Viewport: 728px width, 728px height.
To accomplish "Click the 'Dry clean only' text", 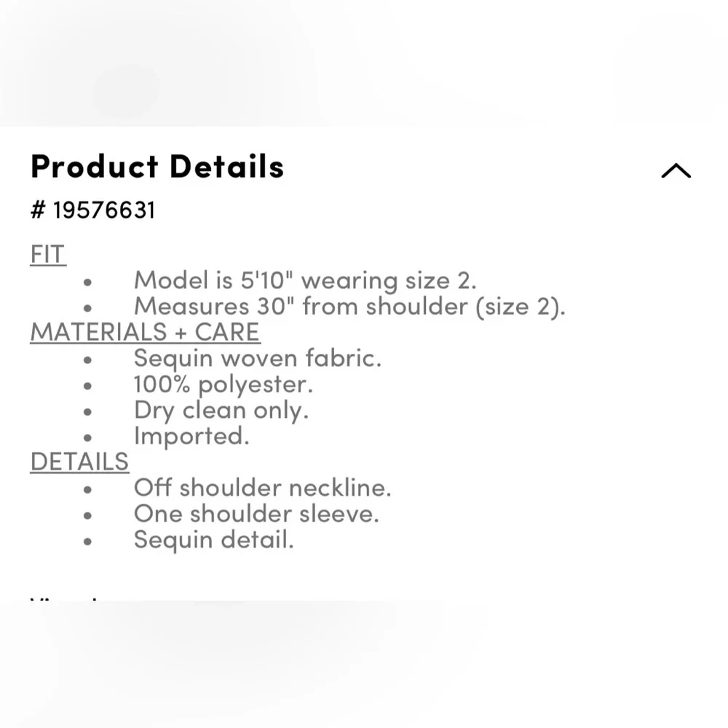I will tap(221, 410).
